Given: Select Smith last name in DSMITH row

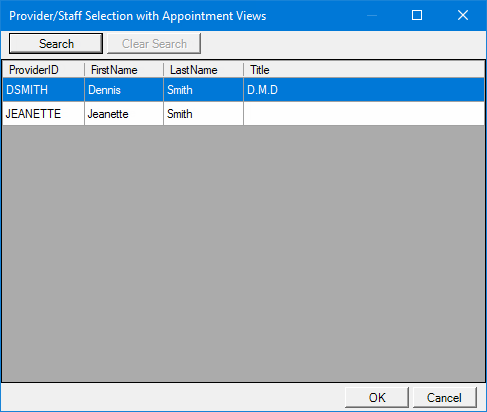Looking at the screenshot, I should pyautogui.click(x=203, y=90).
